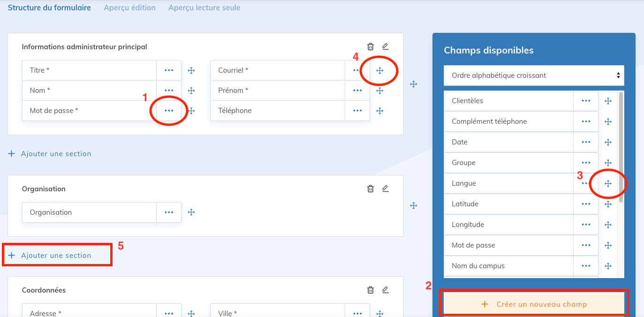The image size is (644, 317).
Task: Select the Structure du formulaire tab
Action: (x=49, y=8)
